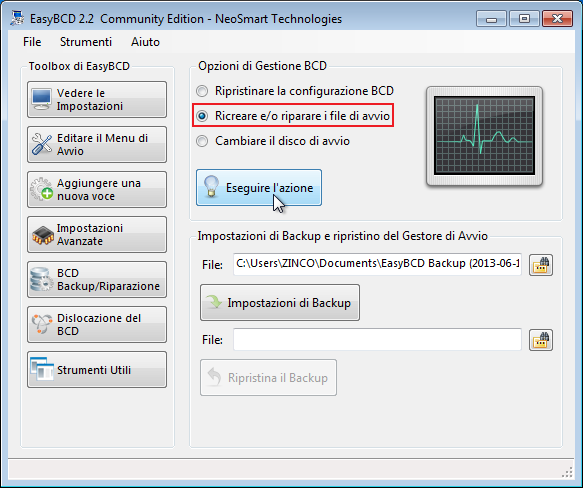
Task: Click the backup file path field
Action: [x=377, y=264]
